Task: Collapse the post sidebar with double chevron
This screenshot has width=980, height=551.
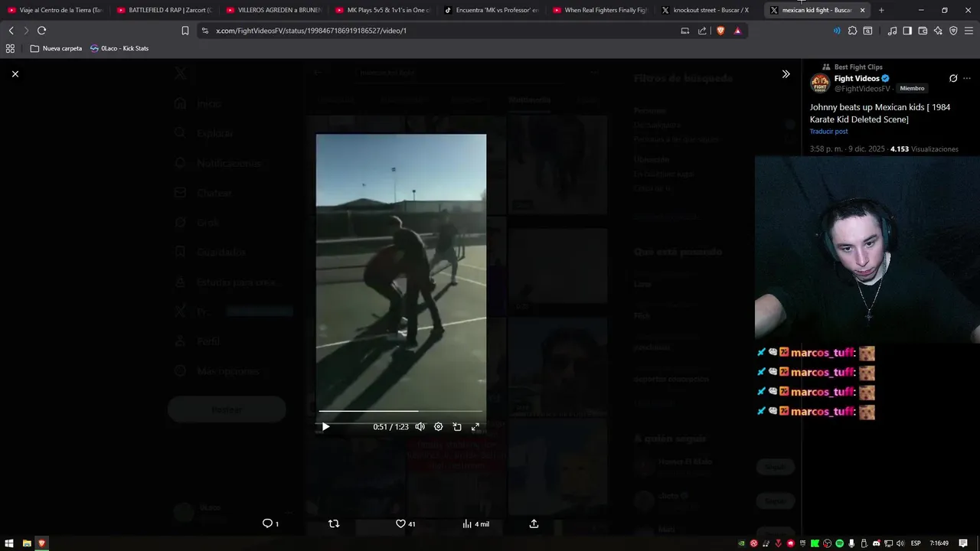Action: tap(786, 74)
